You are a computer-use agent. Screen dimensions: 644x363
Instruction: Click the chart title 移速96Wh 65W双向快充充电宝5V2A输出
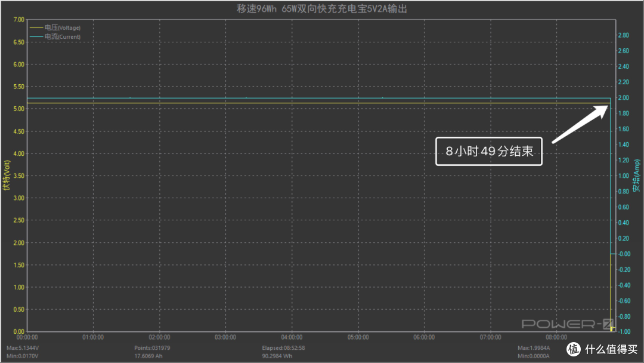[321, 8]
